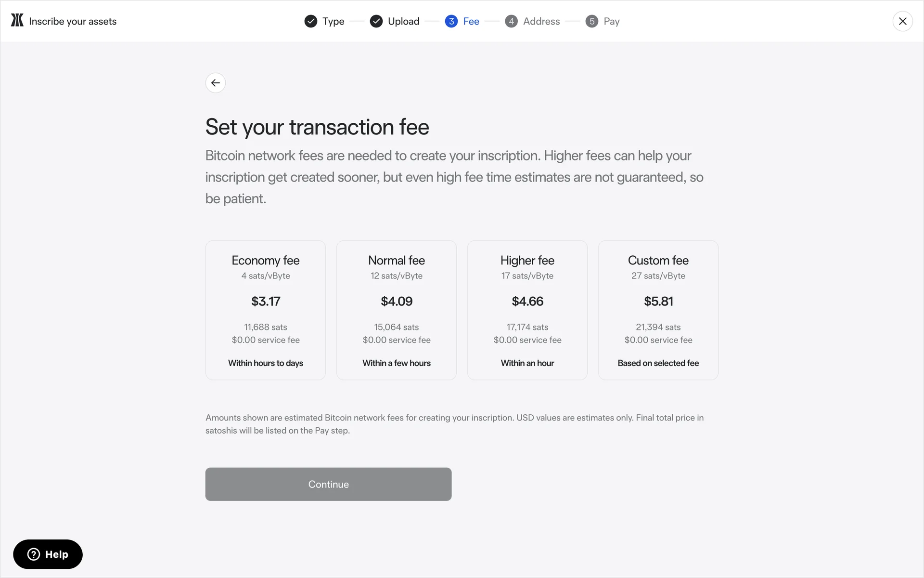The height and width of the screenshot is (578, 924).
Task: Open the Pay step label
Action: pos(612,21)
